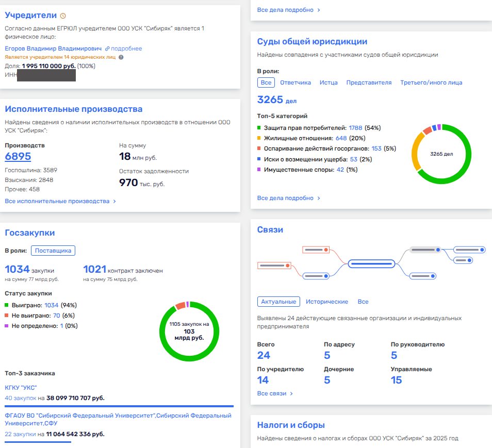The width and height of the screenshot is (492, 448).
Task: Click the procurement donut chart 1105 закупок
Action: click(x=189, y=331)
